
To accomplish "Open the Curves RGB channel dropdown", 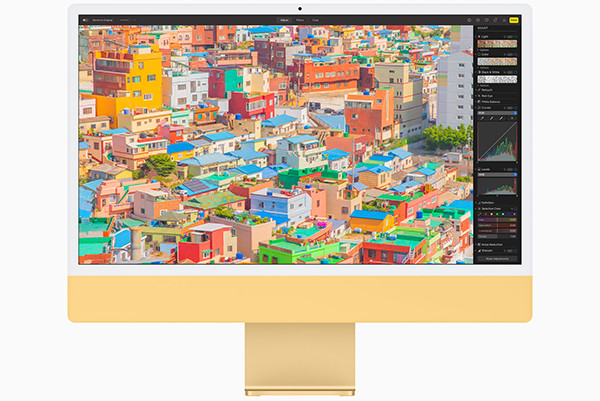I will (498, 113).
